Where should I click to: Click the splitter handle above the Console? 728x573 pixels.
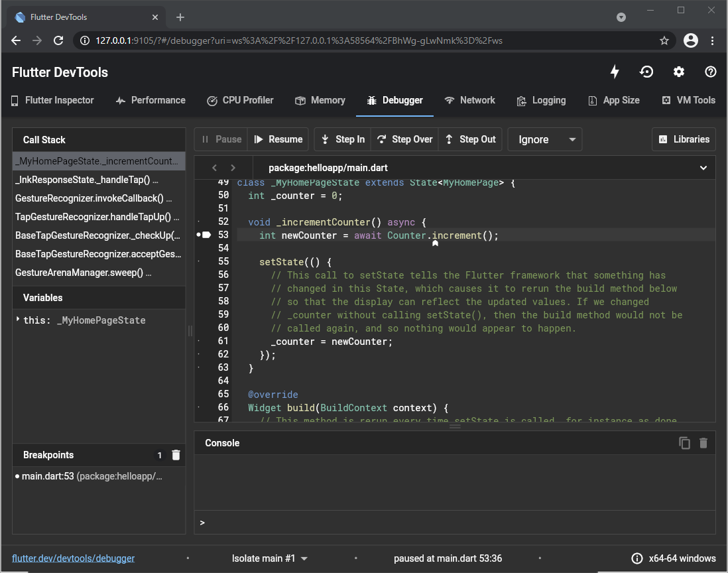455,426
